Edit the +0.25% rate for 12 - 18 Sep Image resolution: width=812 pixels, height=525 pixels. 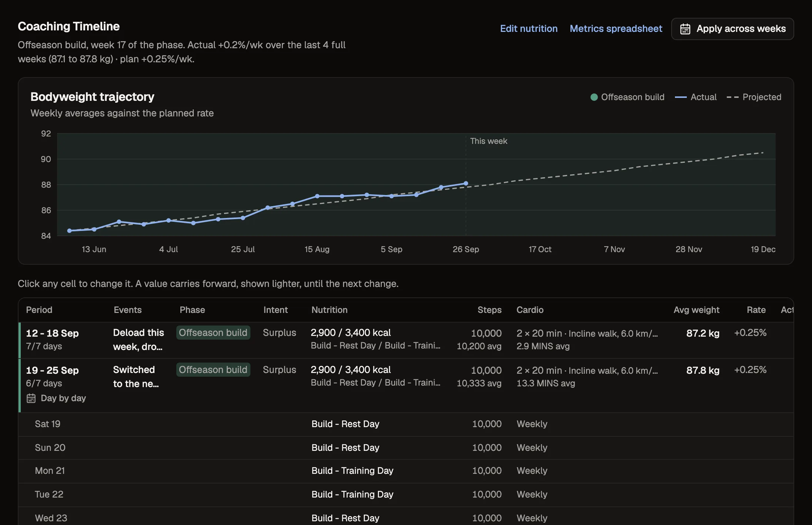point(750,333)
